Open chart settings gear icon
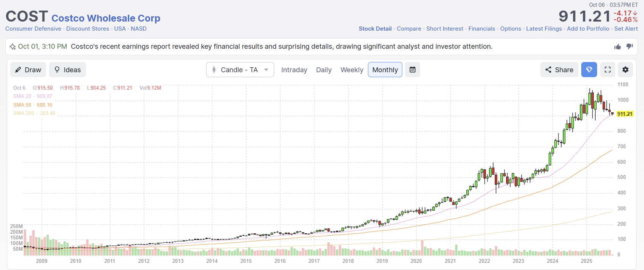This screenshot has height=270, width=644. (625, 70)
